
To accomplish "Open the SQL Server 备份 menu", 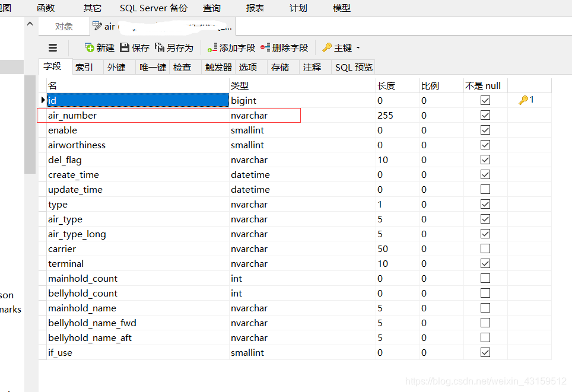I will point(154,8).
